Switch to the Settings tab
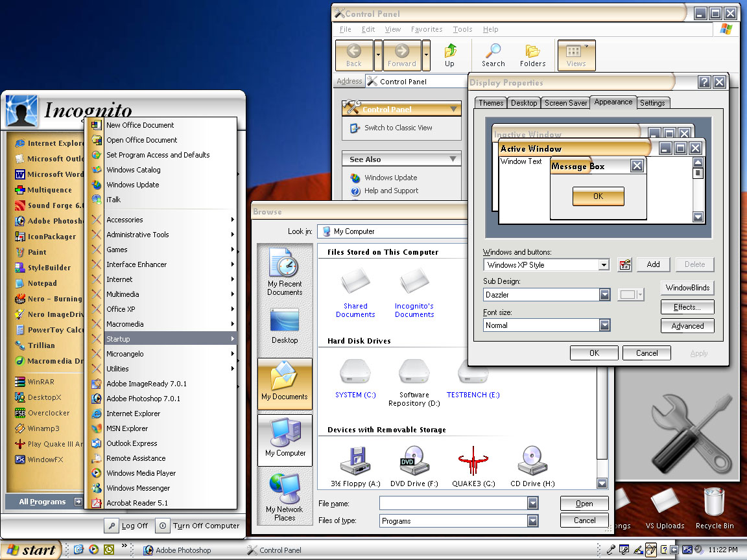This screenshot has width=747, height=560. tap(652, 103)
